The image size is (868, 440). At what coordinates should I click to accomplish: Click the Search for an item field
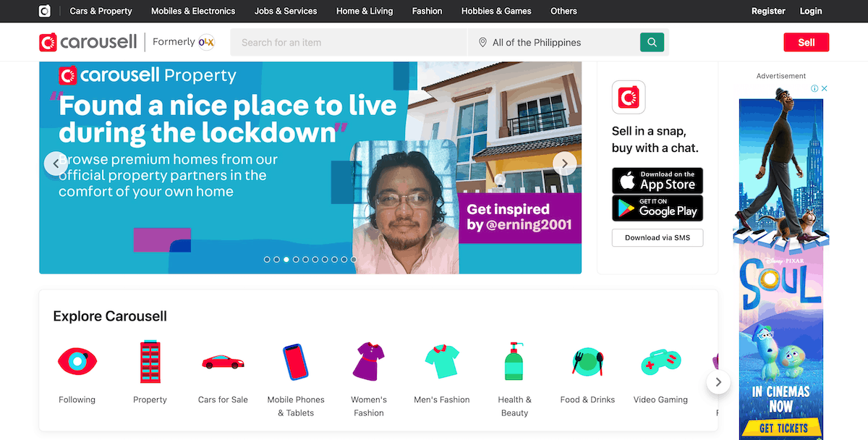point(349,43)
